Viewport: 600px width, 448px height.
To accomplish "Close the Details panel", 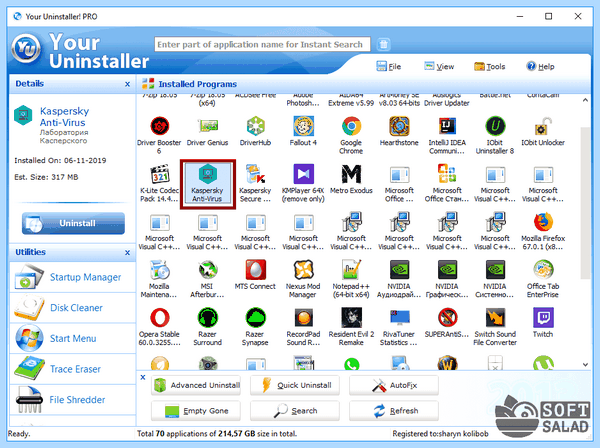I will [127, 84].
